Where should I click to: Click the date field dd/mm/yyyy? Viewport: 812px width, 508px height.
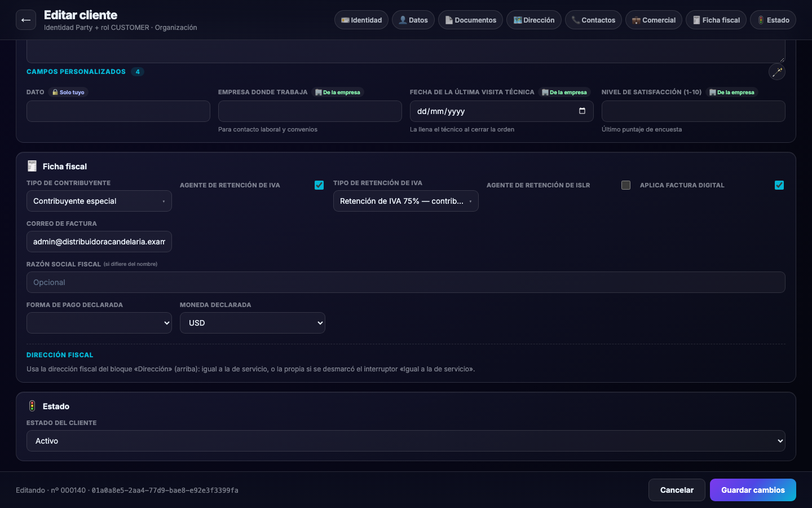[x=502, y=111]
